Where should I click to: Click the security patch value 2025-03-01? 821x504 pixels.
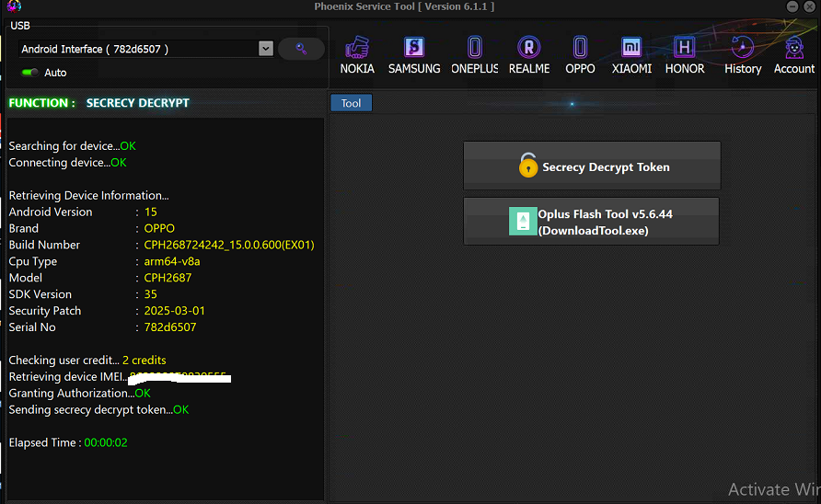point(174,311)
